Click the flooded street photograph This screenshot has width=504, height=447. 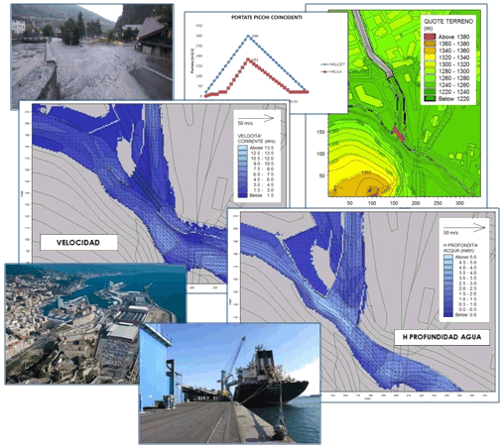tap(92, 52)
